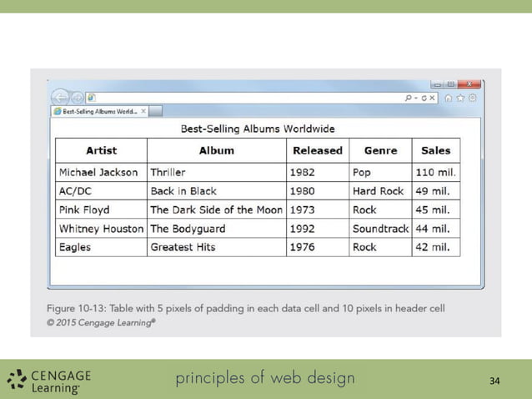Click the Genre column header
Screen dimensions: 532x399
click(381, 150)
